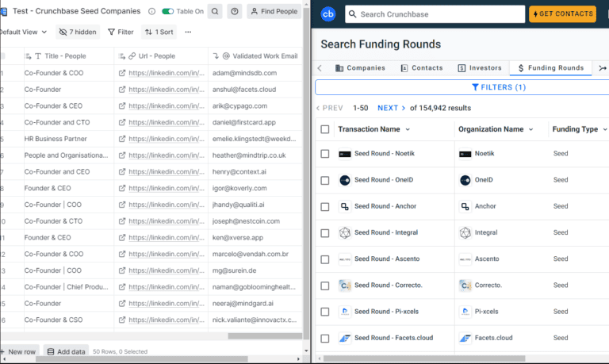609x364 pixels.
Task: Open the Organization Name column dropdown arrow
Action: (x=532, y=129)
